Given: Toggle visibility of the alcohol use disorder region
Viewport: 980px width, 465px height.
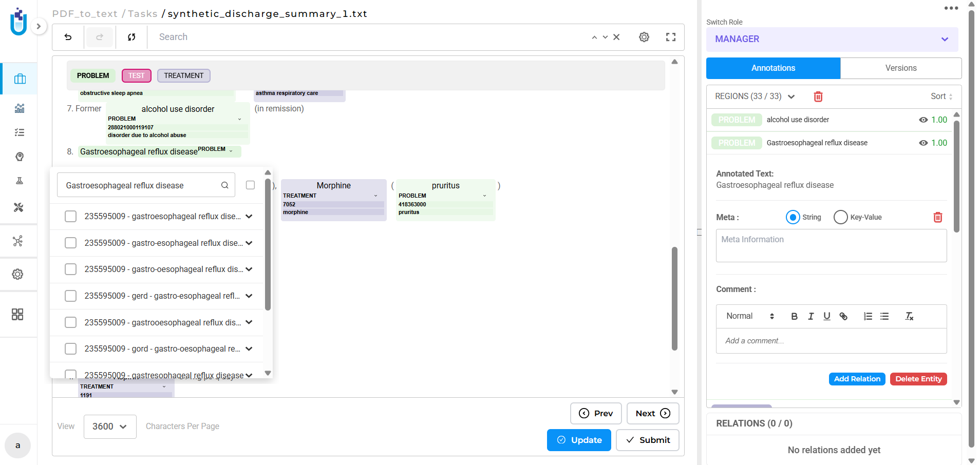Looking at the screenshot, I should tap(923, 120).
